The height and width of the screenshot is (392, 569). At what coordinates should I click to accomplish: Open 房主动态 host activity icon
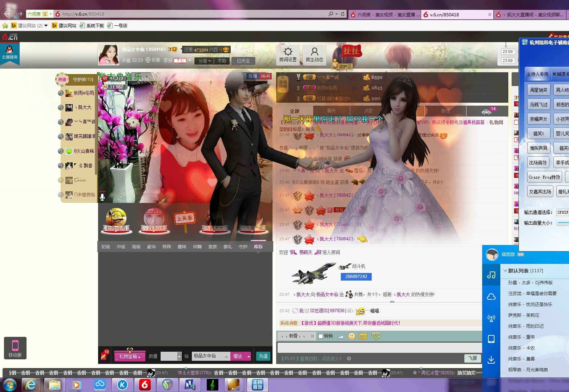[x=314, y=54]
